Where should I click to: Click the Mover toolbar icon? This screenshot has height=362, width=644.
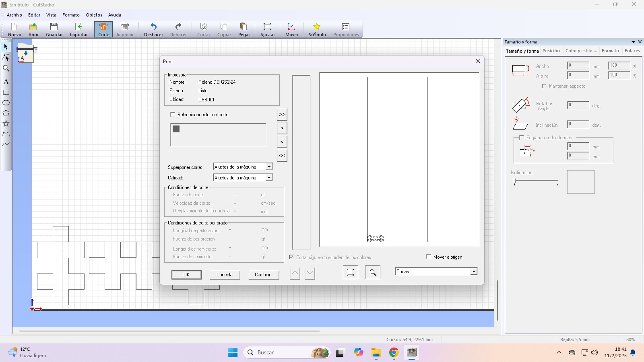(292, 29)
